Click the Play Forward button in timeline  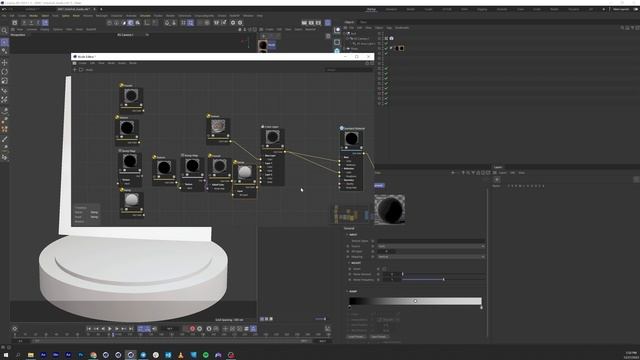click(110, 329)
